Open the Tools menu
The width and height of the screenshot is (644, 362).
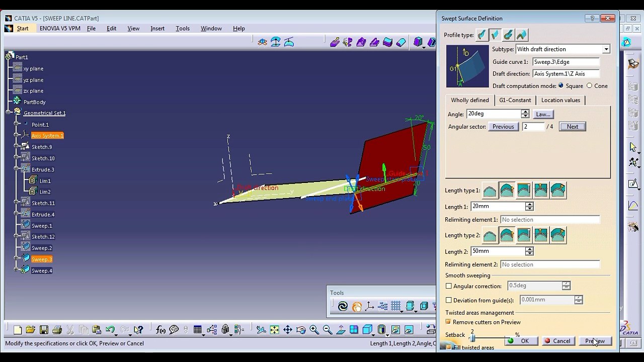coord(183,28)
